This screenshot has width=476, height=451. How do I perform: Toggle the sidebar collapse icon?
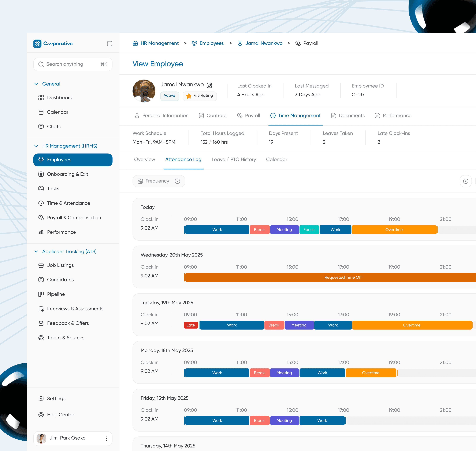click(x=109, y=44)
